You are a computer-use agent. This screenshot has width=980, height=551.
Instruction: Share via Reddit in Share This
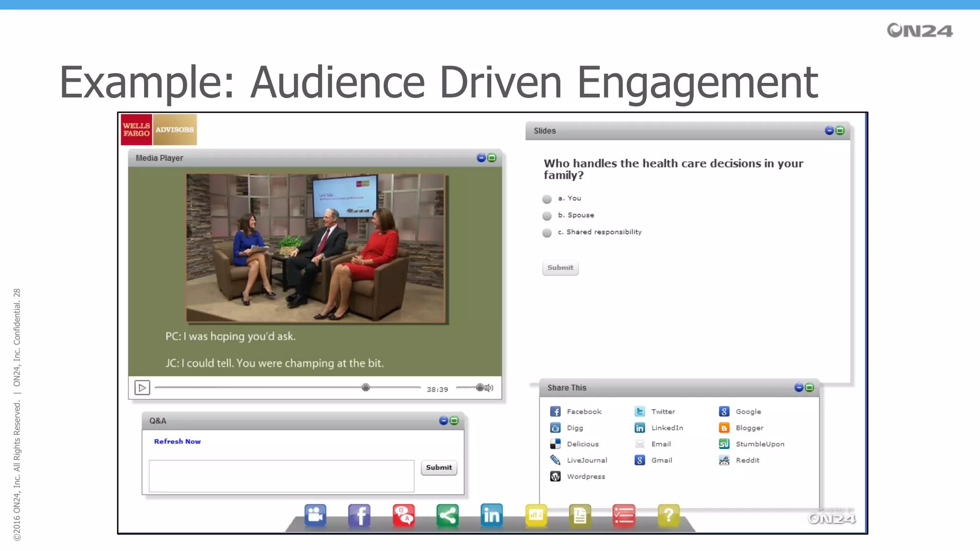point(739,460)
